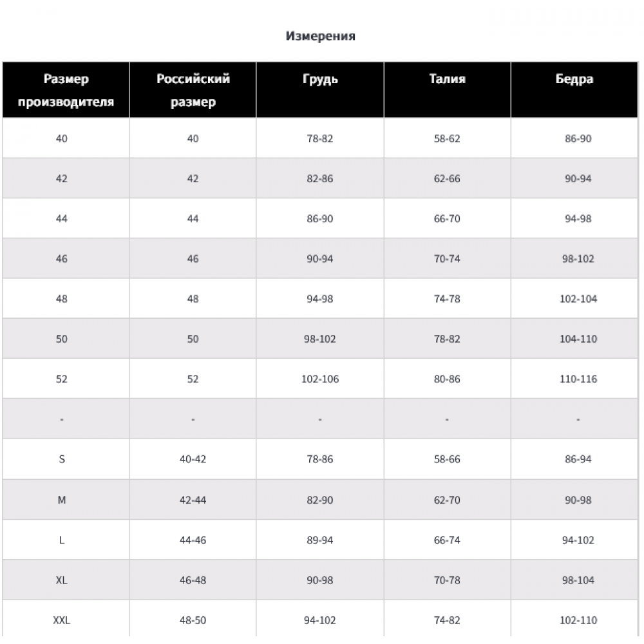This screenshot has width=644, height=644.
Task: Click the 62-66 waist cell
Action: (x=448, y=178)
